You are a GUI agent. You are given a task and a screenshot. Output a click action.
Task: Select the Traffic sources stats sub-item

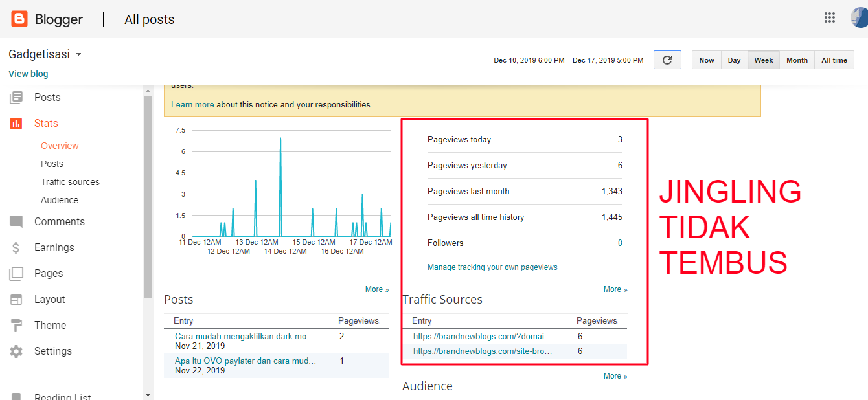click(x=70, y=183)
